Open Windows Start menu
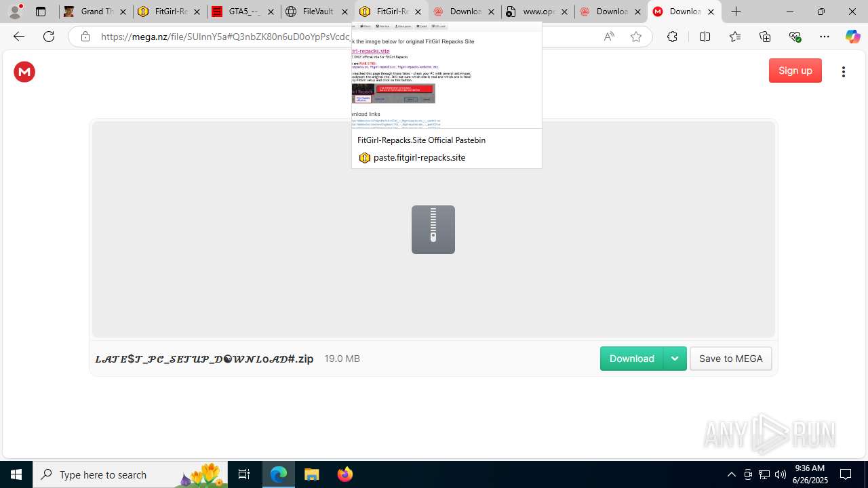The width and height of the screenshot is (868, 488). (16, 474)
